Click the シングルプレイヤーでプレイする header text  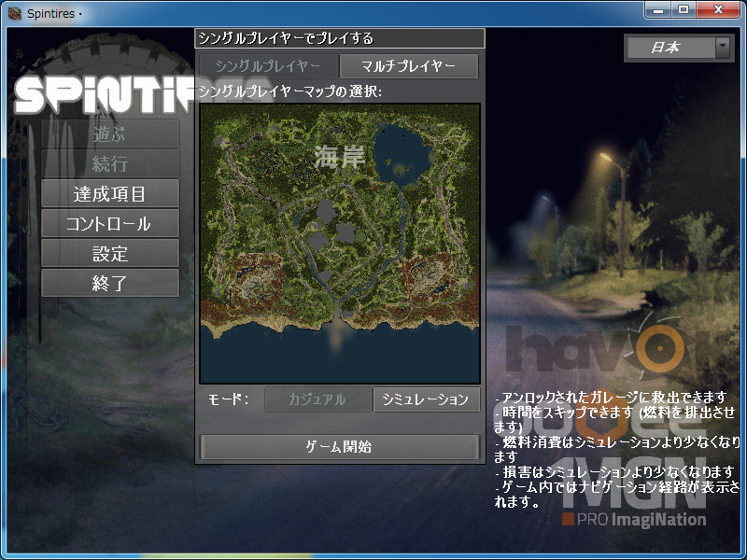click(286, 38)
